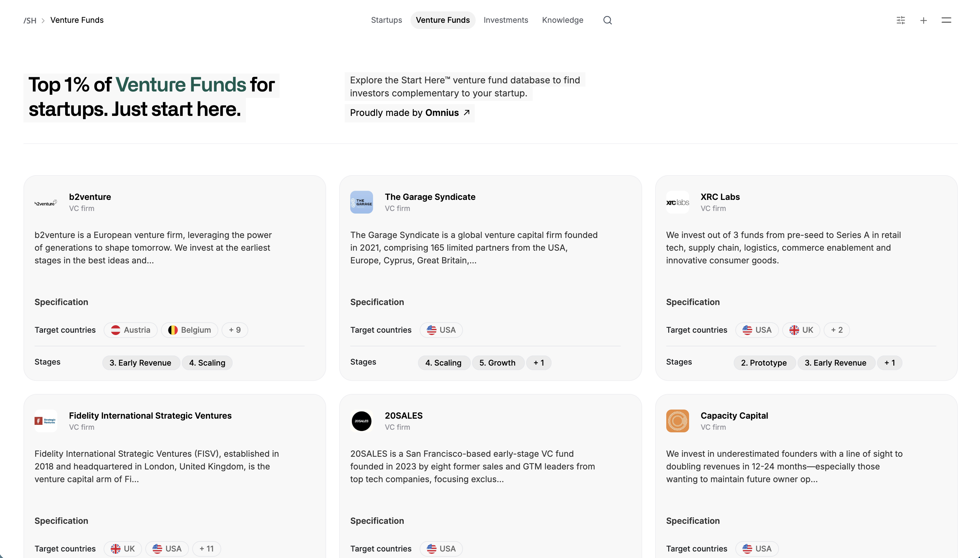
Task: Click the XRC Labs logo
Action: 677,202
